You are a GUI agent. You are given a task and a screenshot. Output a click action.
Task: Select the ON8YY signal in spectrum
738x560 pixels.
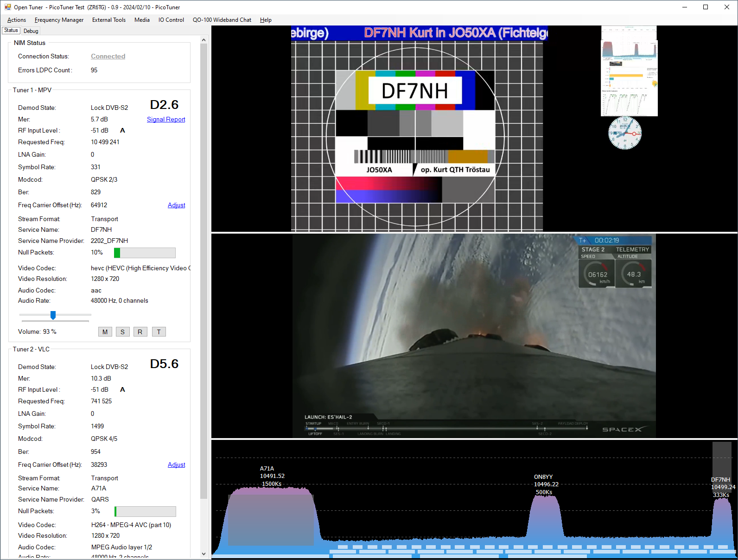[x=545, y=517]
